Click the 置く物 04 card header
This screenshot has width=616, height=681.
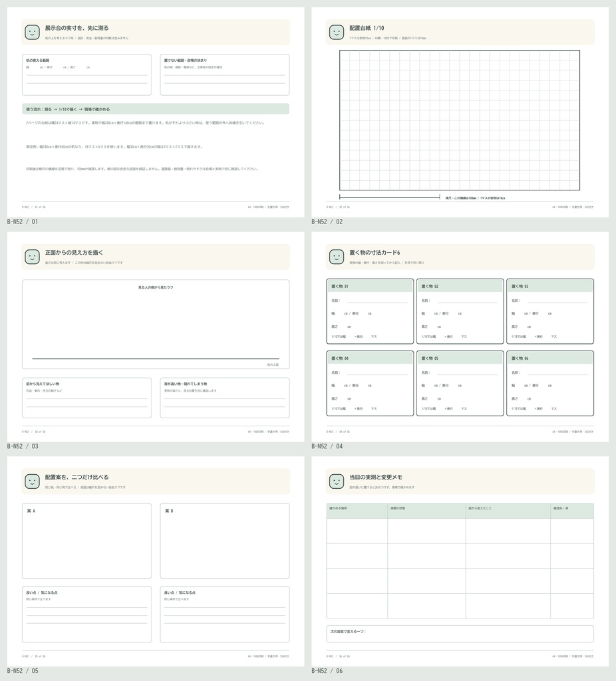tap(370, 358)
